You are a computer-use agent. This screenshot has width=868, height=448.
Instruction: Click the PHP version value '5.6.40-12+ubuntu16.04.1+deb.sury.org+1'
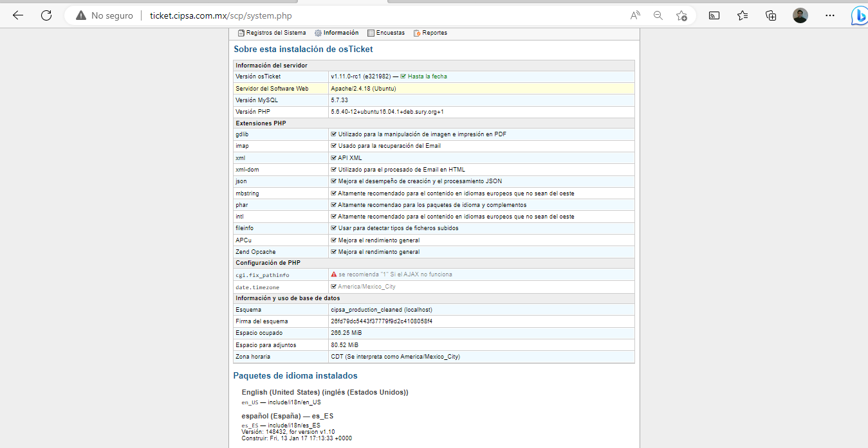pyautogui.click(x=387, y=112)
